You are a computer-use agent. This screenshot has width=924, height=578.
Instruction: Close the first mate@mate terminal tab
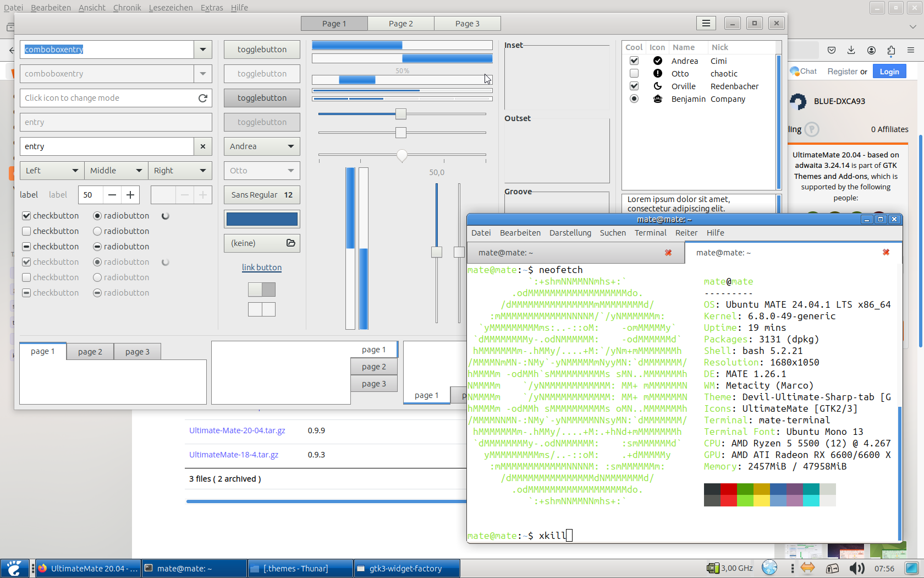coord(668,253)
